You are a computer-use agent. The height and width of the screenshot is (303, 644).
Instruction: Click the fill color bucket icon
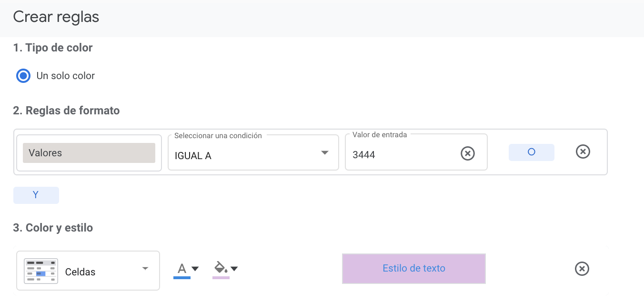pyautogui.click(x=220, y=267)
